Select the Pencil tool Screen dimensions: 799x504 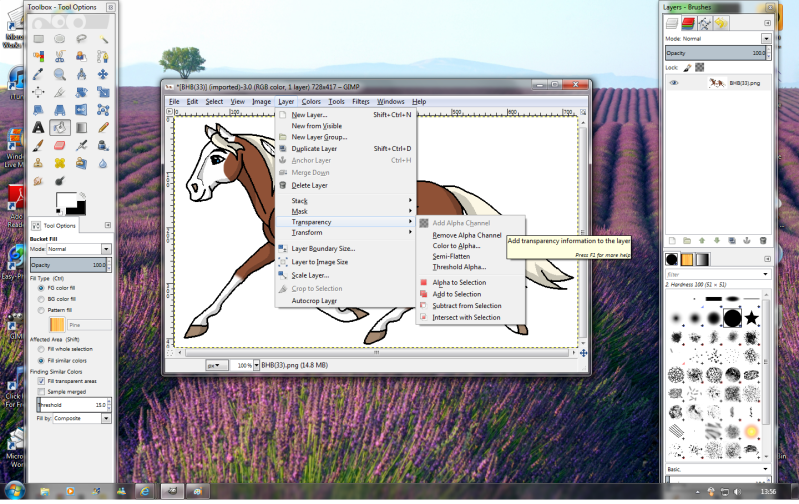pos(103,127)
